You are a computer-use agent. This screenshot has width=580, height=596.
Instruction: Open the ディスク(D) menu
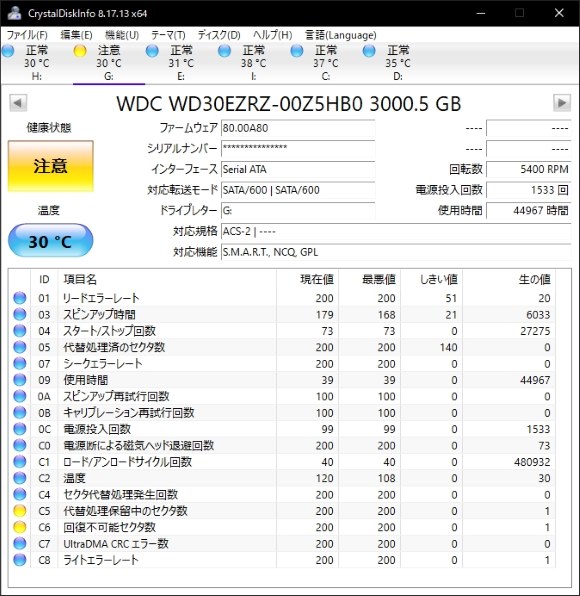coord(219,35)
